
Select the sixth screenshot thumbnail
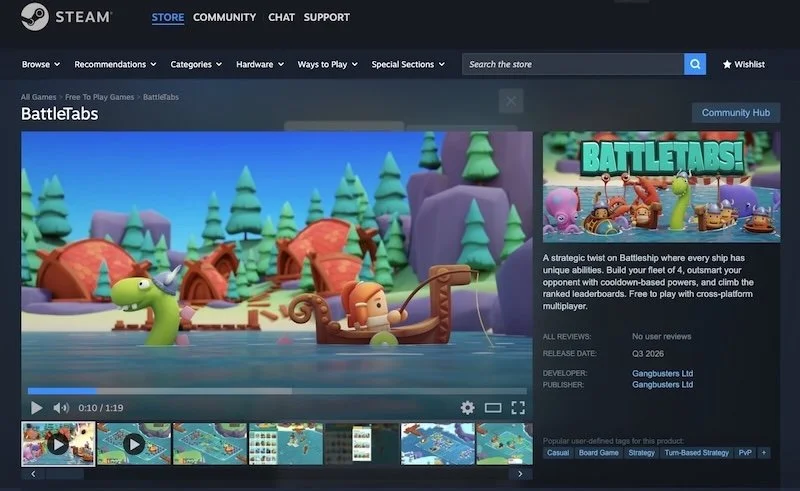(x=438, y=444)
